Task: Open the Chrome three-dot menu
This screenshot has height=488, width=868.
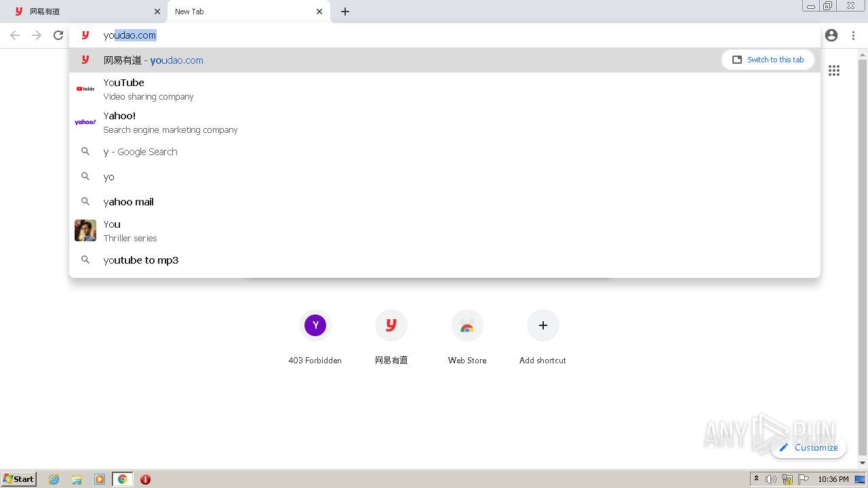Action: 853,35
